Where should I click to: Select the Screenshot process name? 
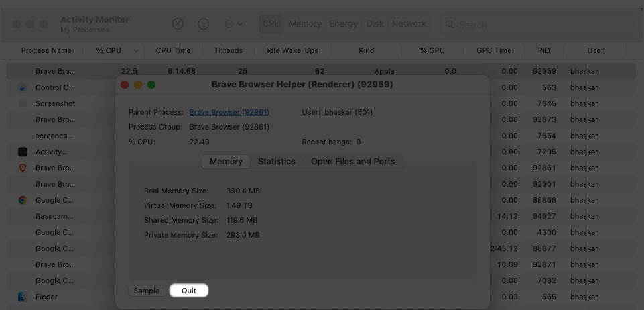[56, 103]
